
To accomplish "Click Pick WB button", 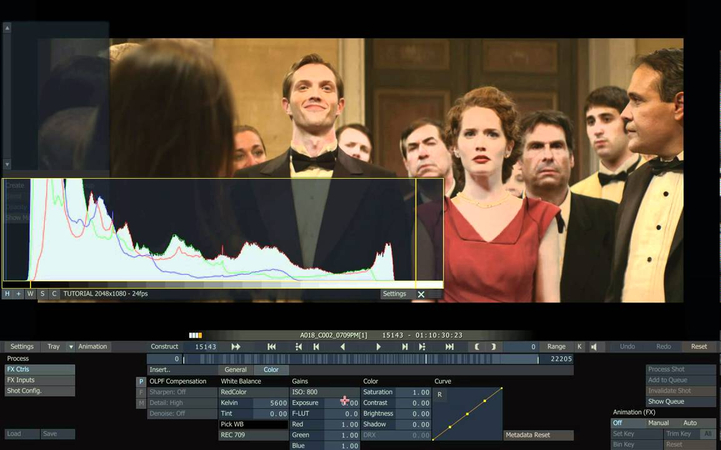I will [x=254, y=424].
